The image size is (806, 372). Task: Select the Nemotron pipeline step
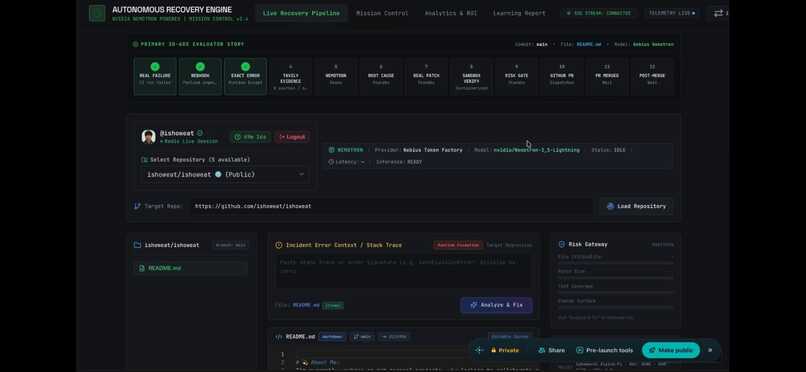336,76
